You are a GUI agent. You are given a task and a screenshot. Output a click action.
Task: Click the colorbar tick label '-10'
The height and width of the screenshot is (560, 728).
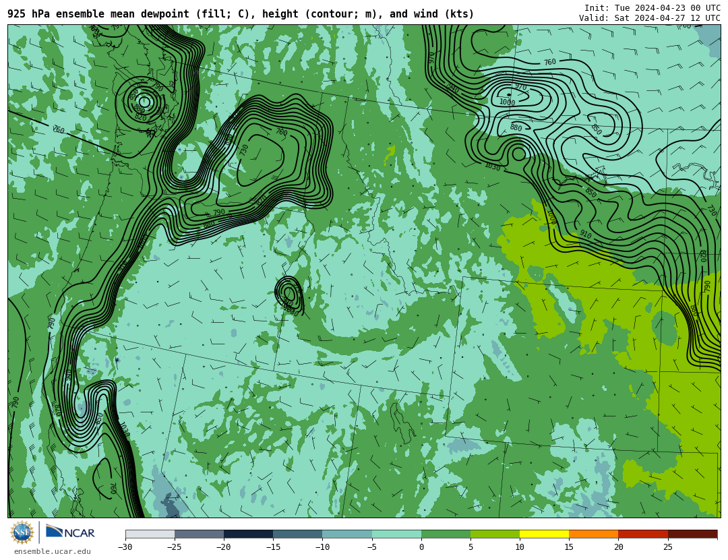point(322,547)
